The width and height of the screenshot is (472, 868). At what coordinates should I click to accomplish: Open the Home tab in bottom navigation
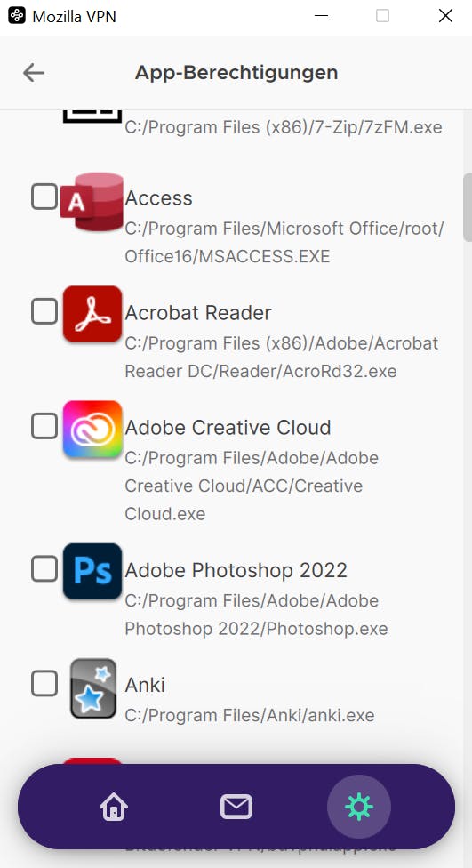point(114,807)
